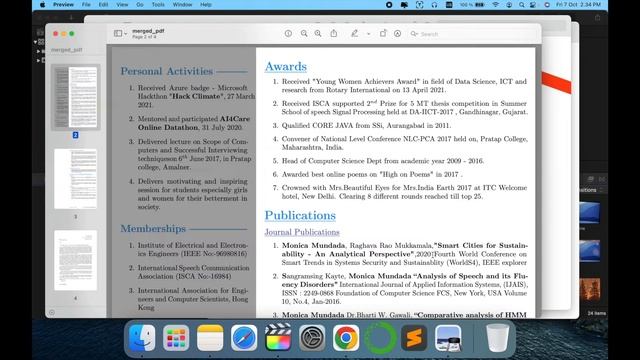Image resolution: width=640 pixels, height=360 pixels.
Task: Open the Apple menu
Action: pyautogui.click(x=43, y=4)
